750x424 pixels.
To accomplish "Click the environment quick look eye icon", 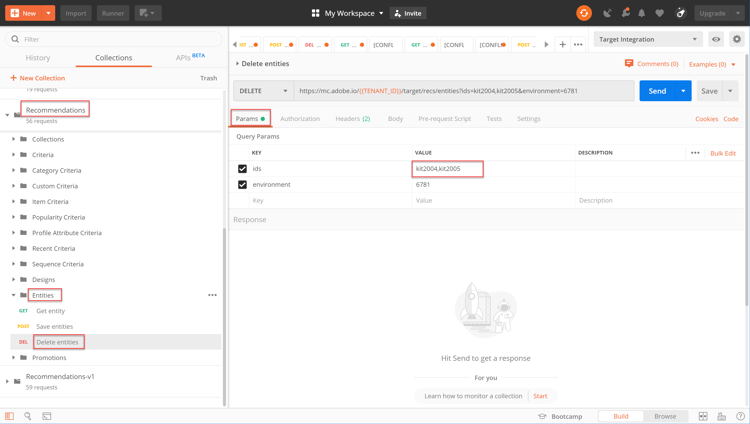I will [x=716, y=39].
